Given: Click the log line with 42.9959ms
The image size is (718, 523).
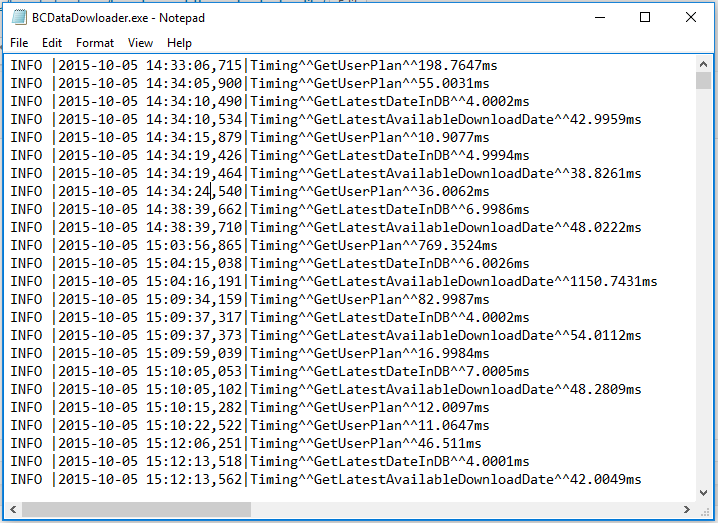Looking at the screenshot, I should pyautogui.click(x=326, y=120).
